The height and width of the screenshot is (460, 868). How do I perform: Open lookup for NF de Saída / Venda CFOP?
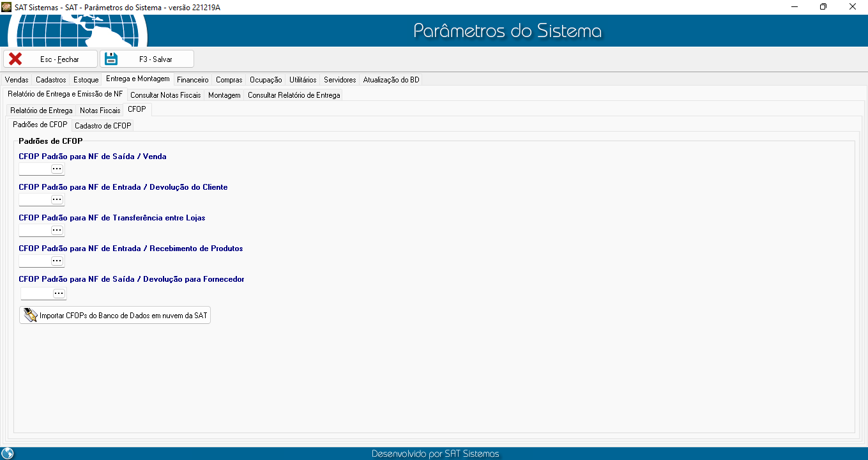pyautogui.click(x=57, y=169)
